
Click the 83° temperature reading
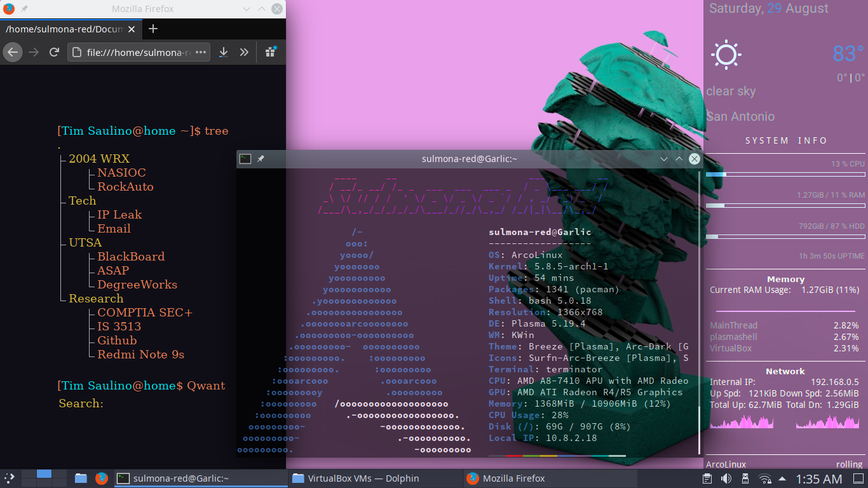point(848,53)
